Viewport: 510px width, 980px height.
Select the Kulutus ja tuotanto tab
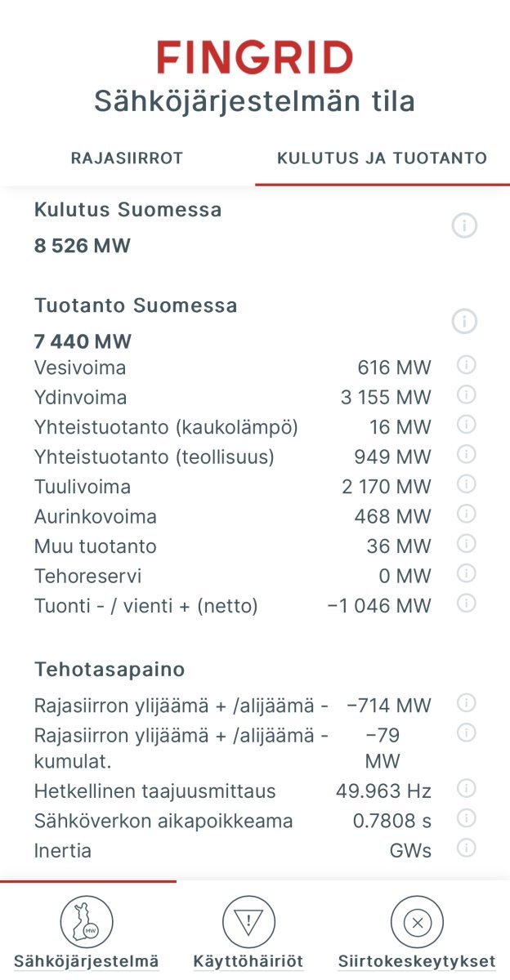pyautogui.click(x=382, y=158)
